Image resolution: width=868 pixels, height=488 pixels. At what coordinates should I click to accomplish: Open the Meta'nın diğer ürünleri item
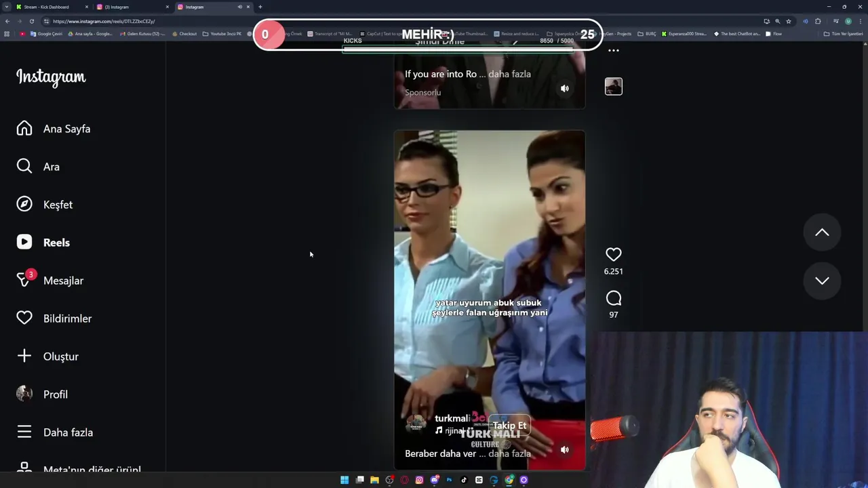pos(79,469)
